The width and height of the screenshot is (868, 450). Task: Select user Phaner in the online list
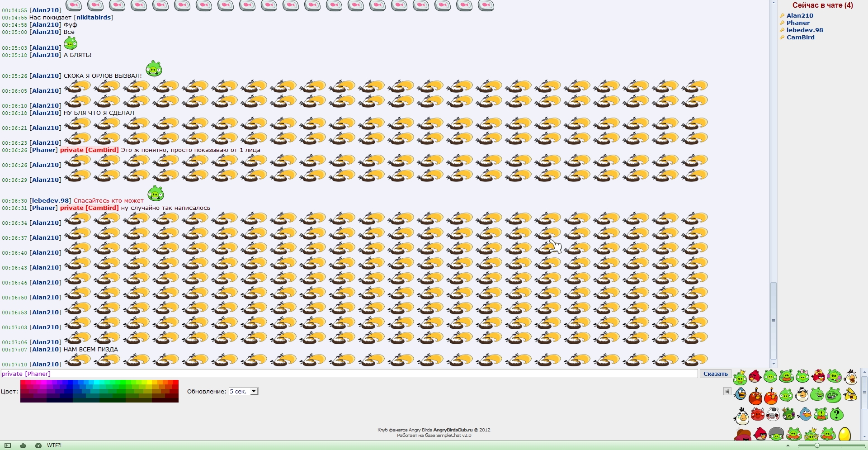pyautogui.click(x=798, y=23)
